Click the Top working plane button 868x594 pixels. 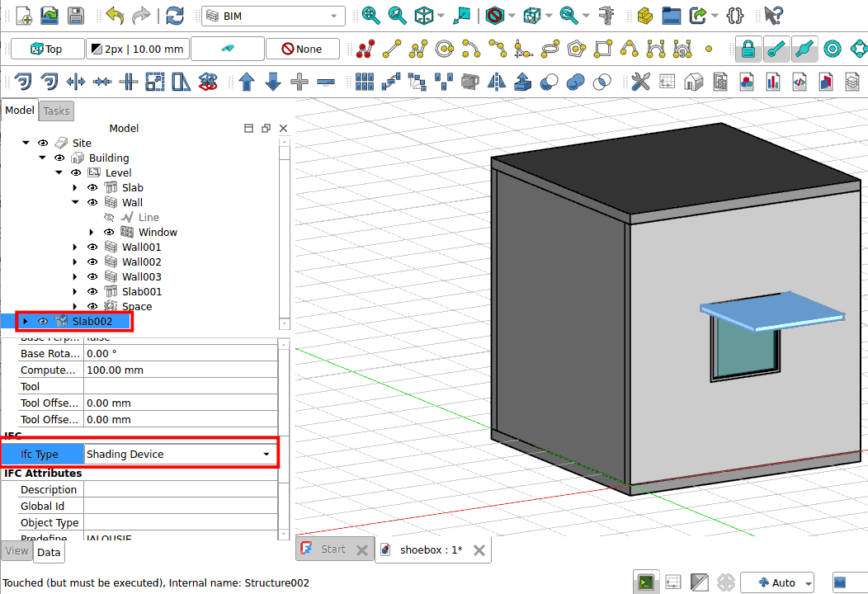click(47, 49)
